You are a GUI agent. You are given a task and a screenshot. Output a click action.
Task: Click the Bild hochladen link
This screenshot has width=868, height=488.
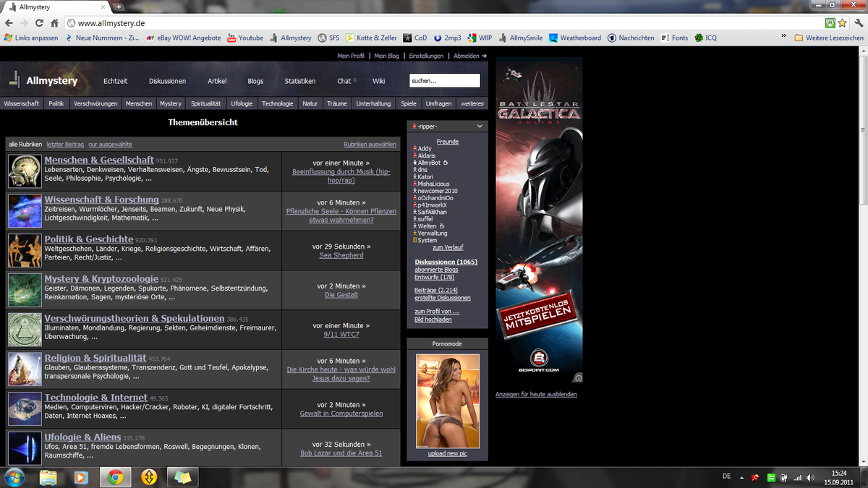click(x=433, y=319)
